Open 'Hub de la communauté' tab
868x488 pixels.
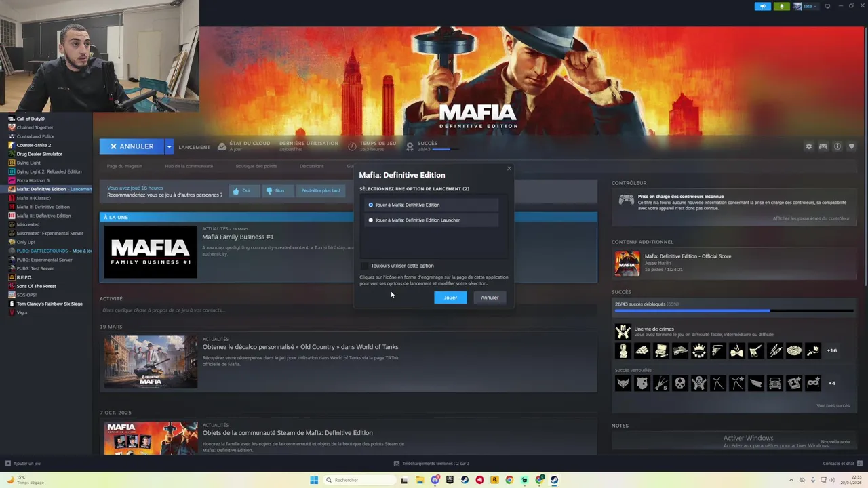coord(189,166)
